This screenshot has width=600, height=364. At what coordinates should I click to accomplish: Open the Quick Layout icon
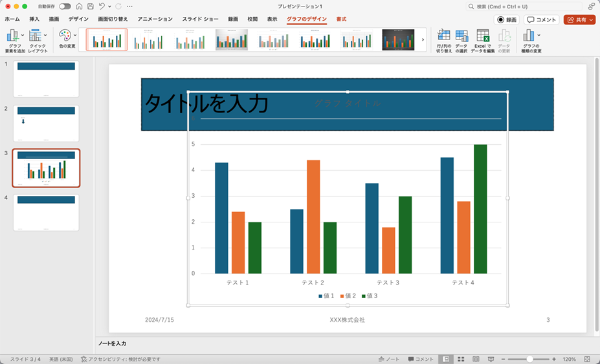(x=35, y=35)
